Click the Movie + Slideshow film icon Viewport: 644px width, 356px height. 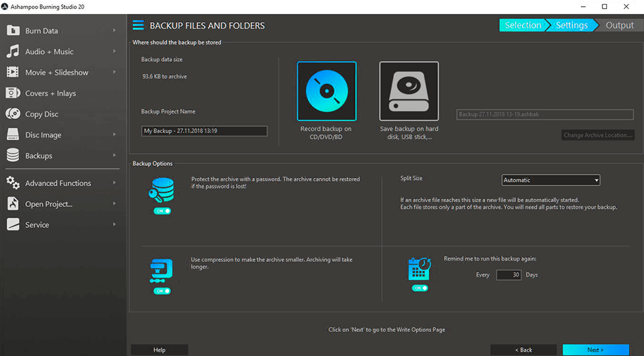[13, 73]
